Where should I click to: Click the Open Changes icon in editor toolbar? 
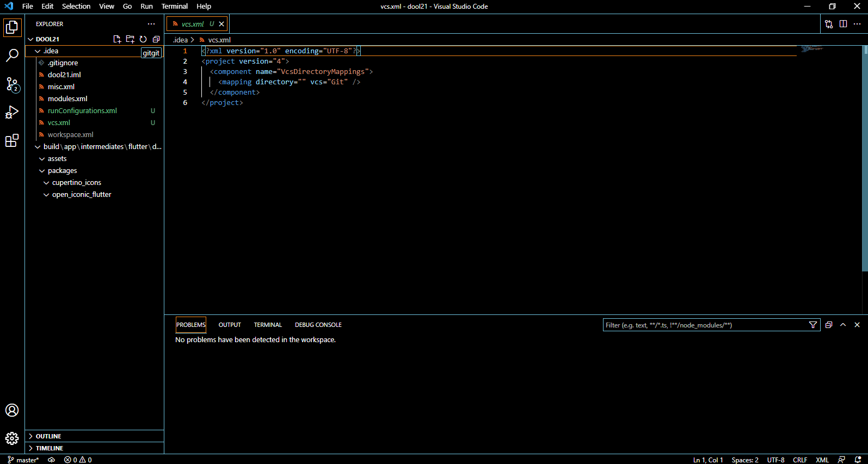(x=829, y=24)
